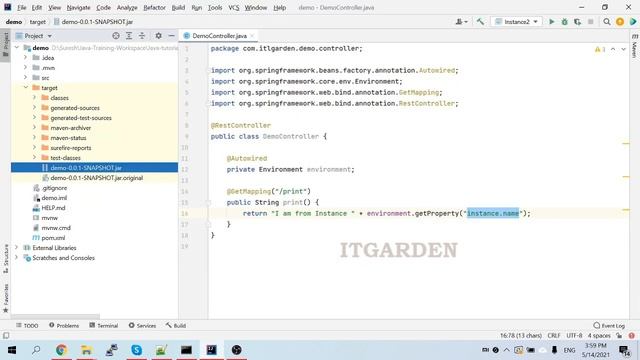Viewport: 640px width, 360px height.
Task: Open the Event Log
Action: coord(609,325)
